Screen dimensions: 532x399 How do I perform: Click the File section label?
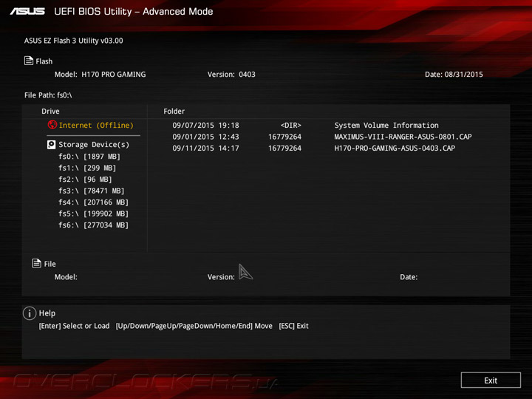coord(50,264)
